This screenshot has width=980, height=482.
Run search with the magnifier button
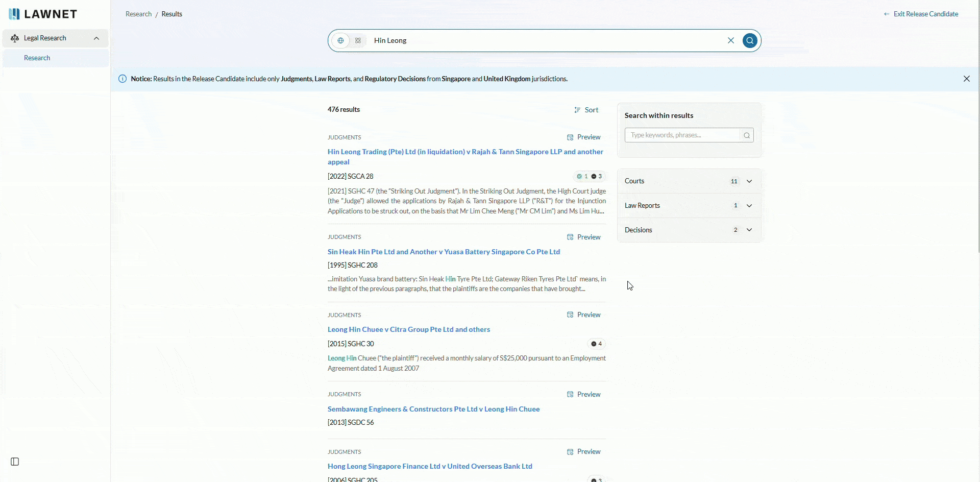click(750, 40)
